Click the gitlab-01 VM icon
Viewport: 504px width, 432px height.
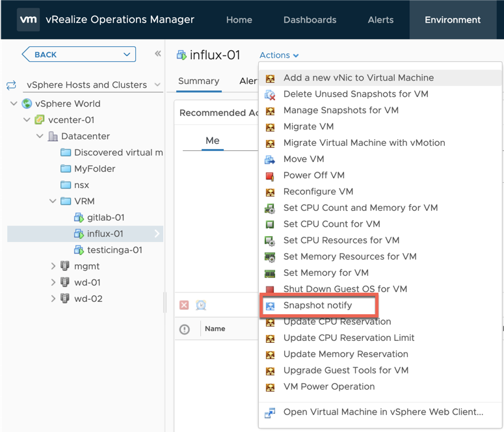79,217
